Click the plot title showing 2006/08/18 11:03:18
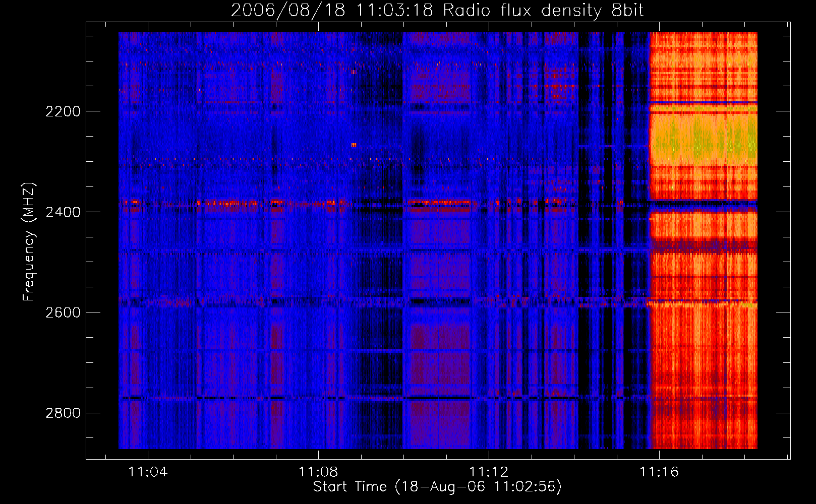 (x=437, y=11)
